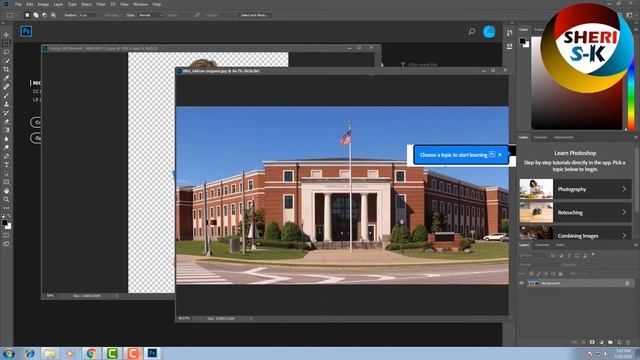640x360 pixels.
Task: Select the Hand tool
Action: click(x=6, y=191)
